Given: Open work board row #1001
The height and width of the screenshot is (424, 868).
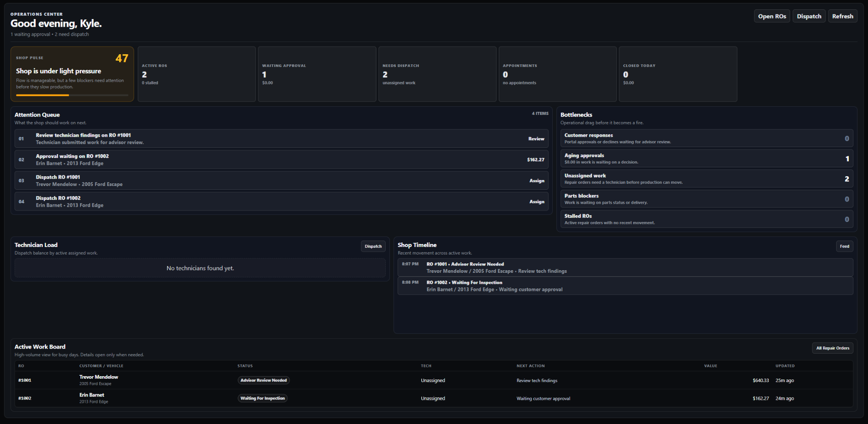Looking at the screenshot, I should [x=434, y=380].
